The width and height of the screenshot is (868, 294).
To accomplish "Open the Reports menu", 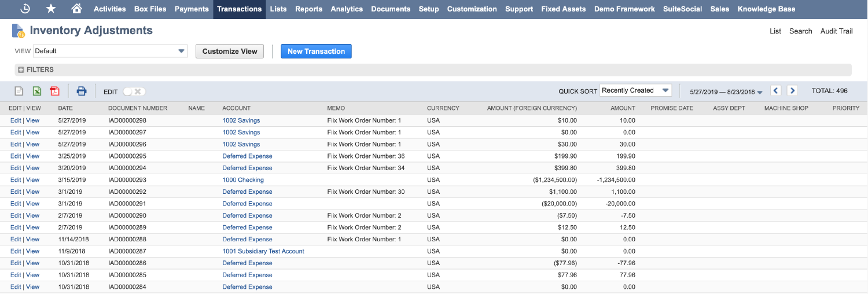I will coord(308,9).
